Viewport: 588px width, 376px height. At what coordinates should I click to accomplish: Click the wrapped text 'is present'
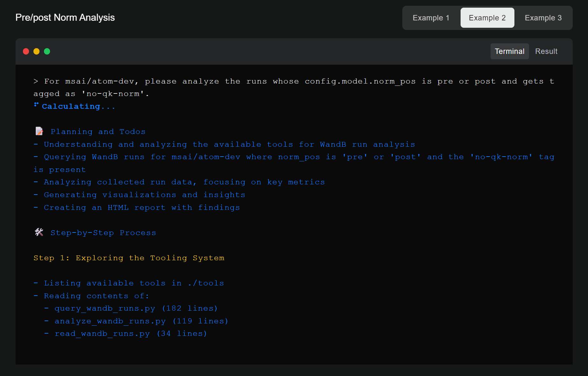click(60, 170)
